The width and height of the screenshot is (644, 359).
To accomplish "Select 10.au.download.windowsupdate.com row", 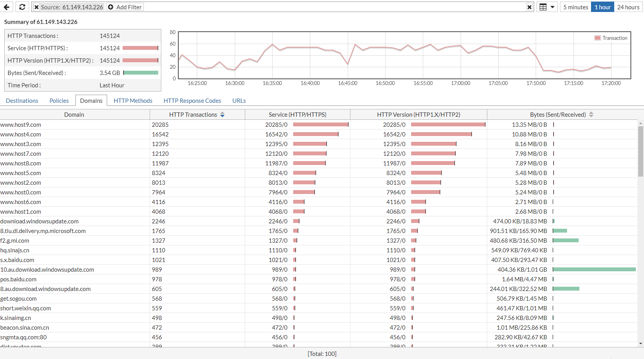I will 319,269.
